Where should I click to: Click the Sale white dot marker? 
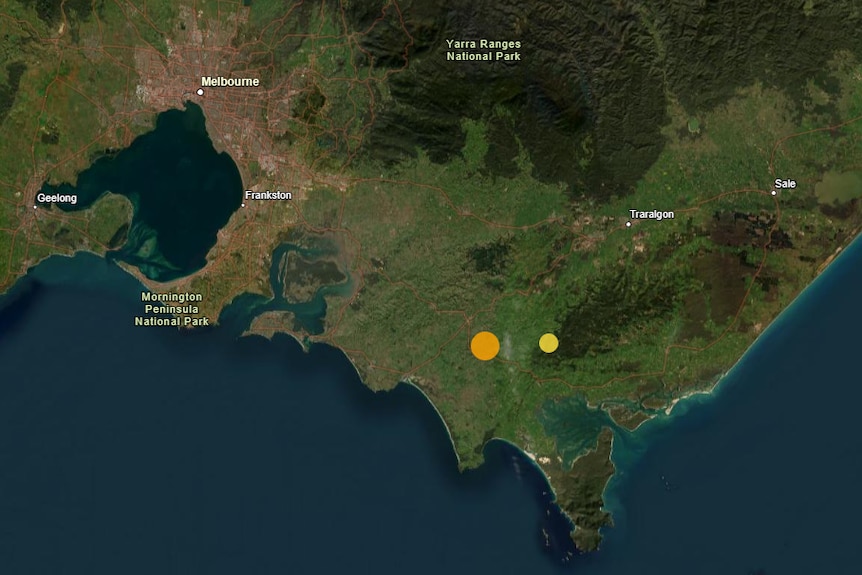point(773,193)
